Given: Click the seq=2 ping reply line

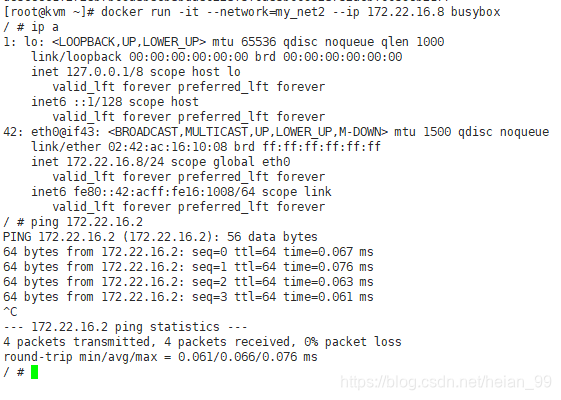Looking at the screenshot, I should pyautogui.click(x=188, y=282).
